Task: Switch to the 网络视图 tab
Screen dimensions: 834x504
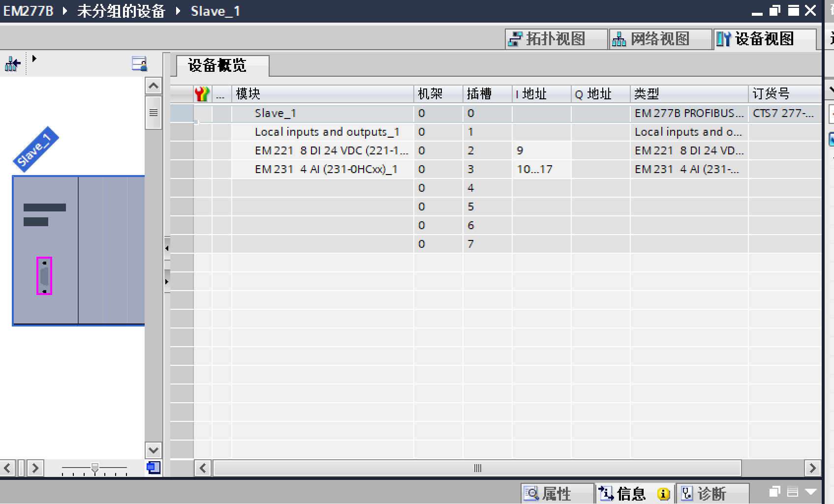Action: point(660,39)
